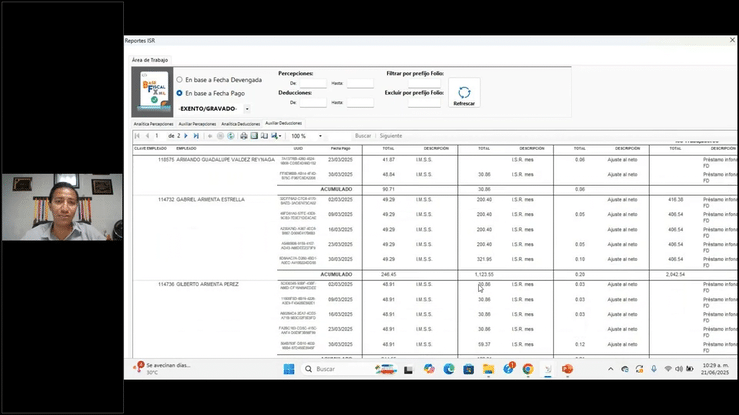
Task: Open the Windows Start menu
Action: (x=289, y=369)
